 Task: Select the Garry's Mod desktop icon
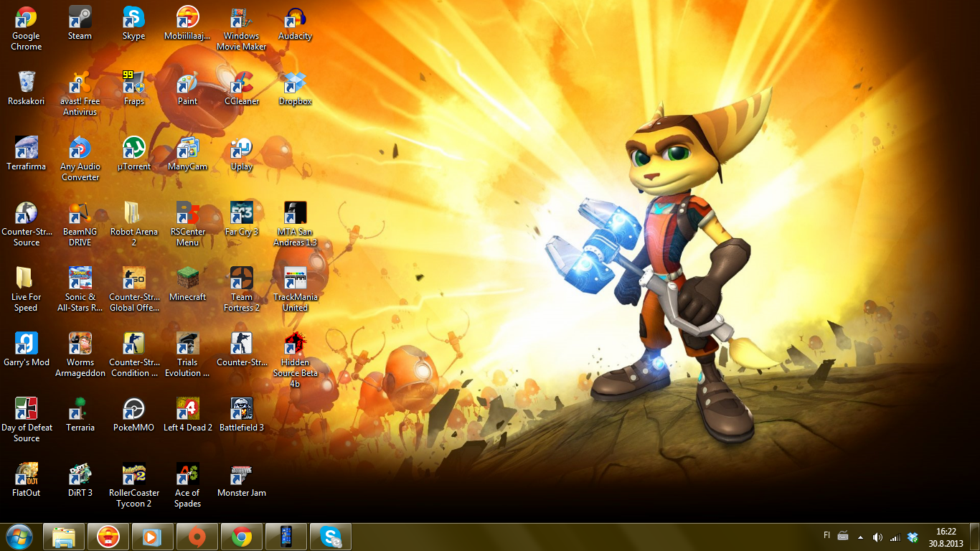point(27,350)
